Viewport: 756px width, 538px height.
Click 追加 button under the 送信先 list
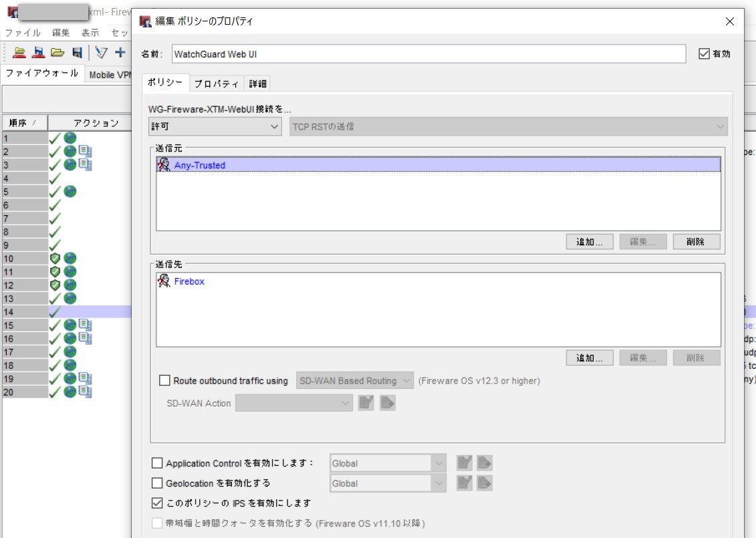pos(590,358)
